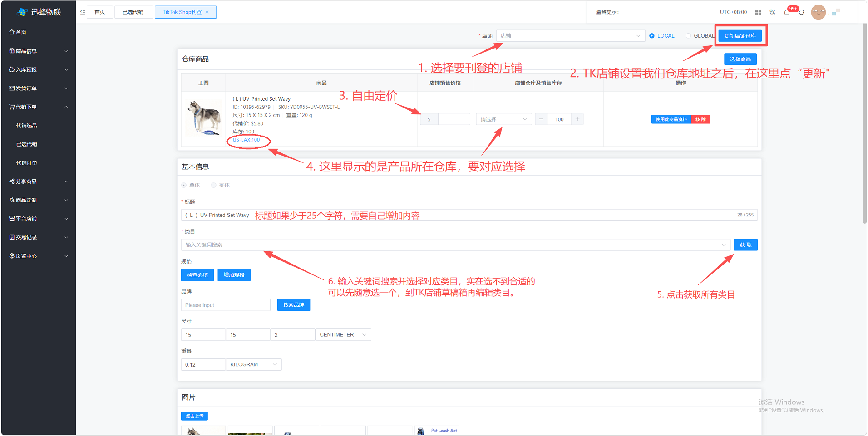This screenshot has height=436, width=868.
Task: Open the 类目 category search dropdown
Action: coord(456,245)
